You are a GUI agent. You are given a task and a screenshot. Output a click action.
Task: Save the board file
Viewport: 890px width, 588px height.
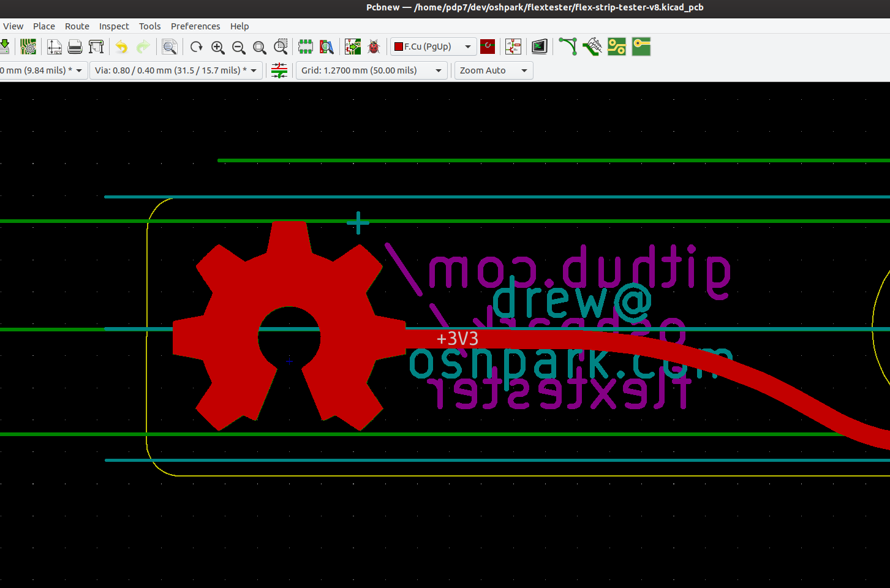tap(5, 47)
